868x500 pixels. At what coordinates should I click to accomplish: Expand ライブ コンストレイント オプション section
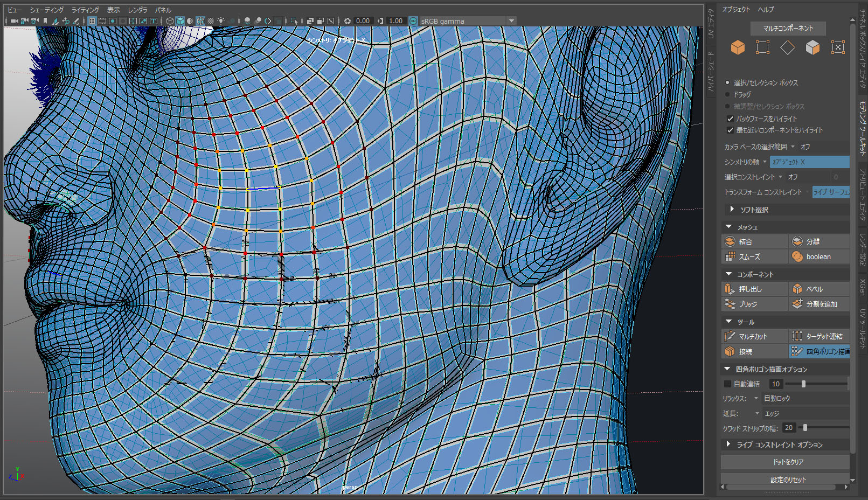728,445
